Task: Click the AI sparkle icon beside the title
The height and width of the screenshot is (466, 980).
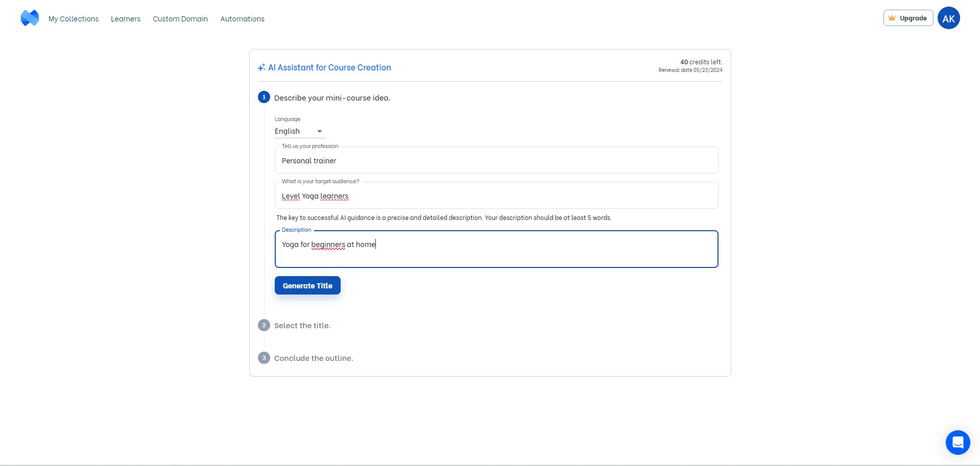Action: tap(261, 67)
